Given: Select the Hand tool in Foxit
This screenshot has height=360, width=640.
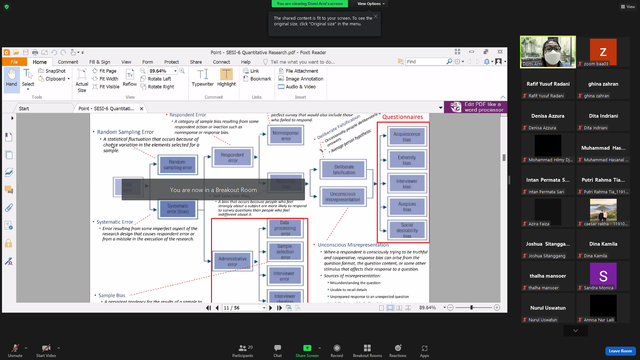Looking at the screenshot, I should point(11,78).
